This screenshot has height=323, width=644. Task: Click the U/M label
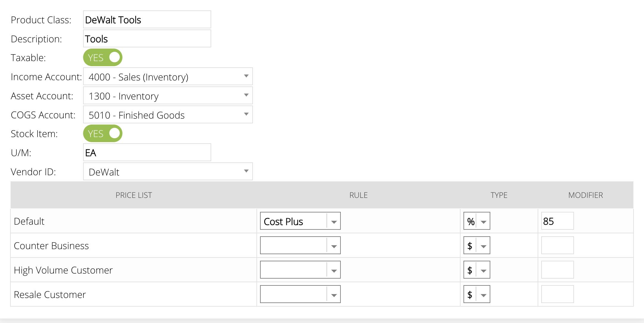pyautogui.click(x=21, y=153)
